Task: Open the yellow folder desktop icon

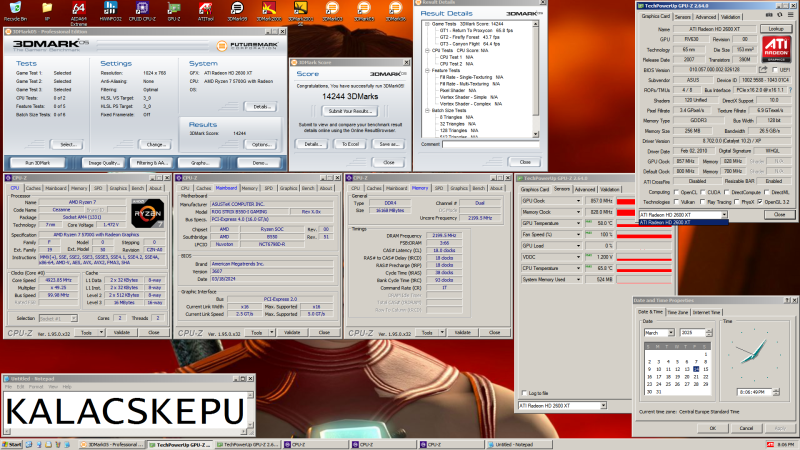Action: (x=47, y=9)
